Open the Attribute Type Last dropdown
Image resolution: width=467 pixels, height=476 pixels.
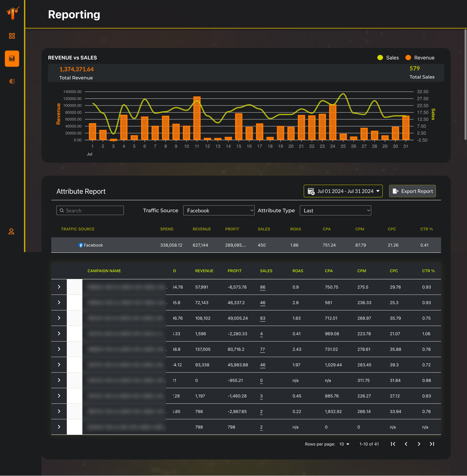(335, 211)
